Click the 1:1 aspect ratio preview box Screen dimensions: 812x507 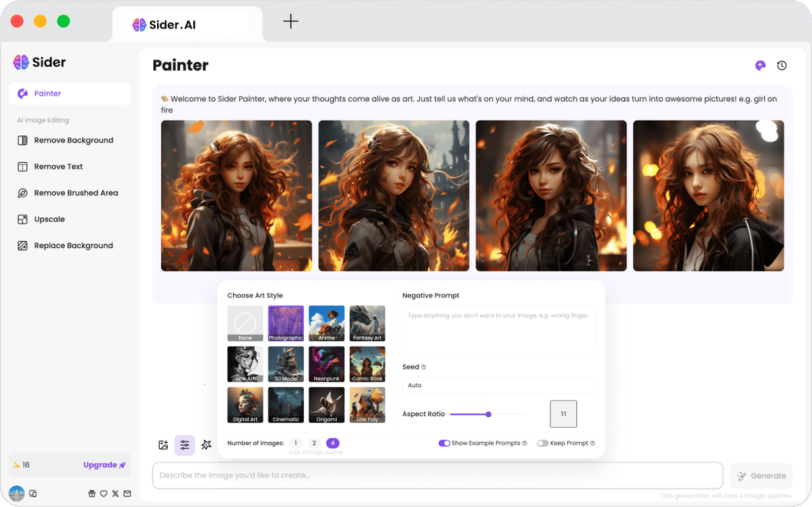pyautogui.click(x=563, y=414)
